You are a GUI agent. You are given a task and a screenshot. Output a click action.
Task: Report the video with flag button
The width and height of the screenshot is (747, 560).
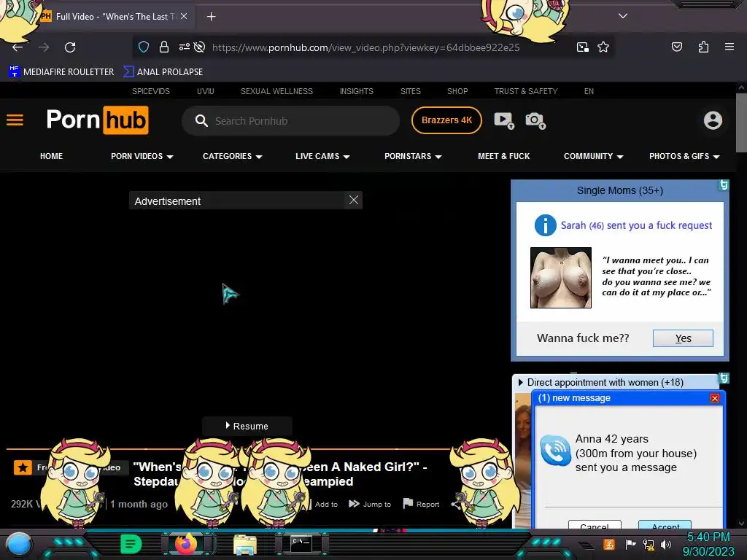point(421,504)
